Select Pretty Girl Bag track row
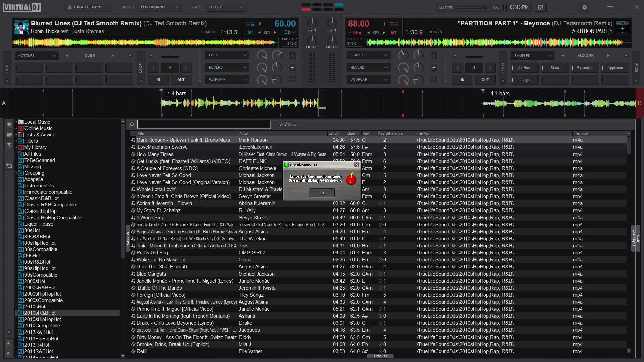This screenshot has height=362, width=644. tap(378, 253)
